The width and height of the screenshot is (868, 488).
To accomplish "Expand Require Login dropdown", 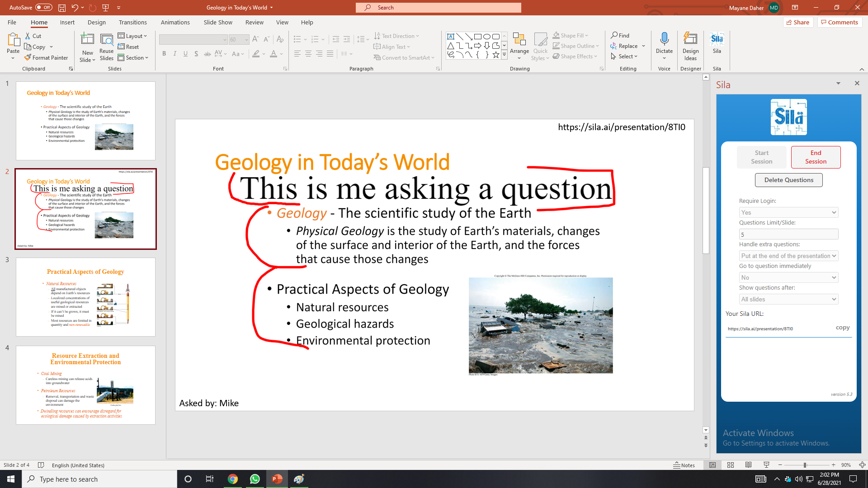I will (x=788, y=212).
